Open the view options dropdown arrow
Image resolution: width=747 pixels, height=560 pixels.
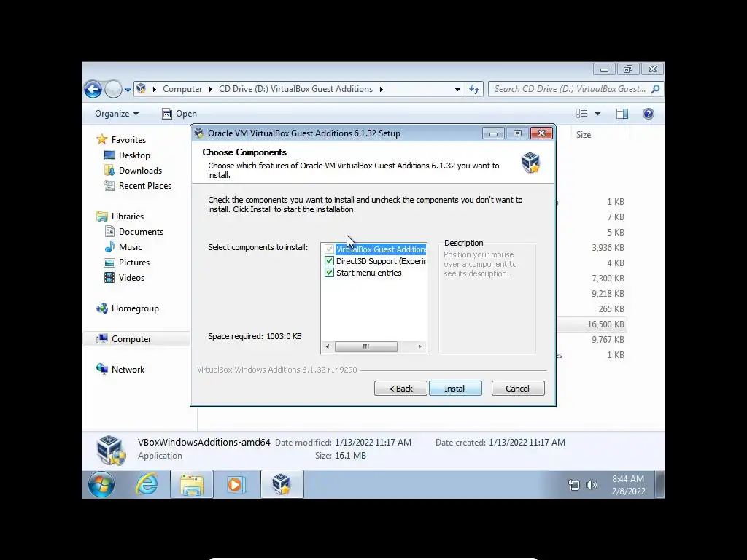[x=598, y=114]
